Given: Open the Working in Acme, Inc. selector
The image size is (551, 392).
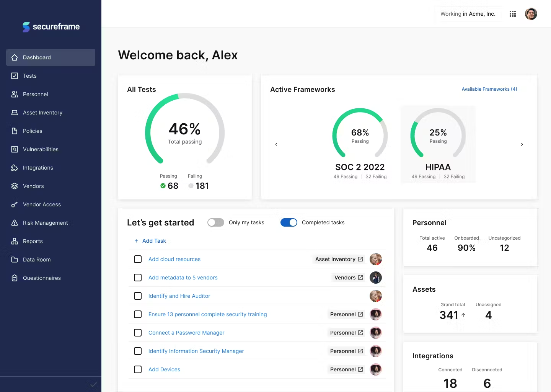Looking at the screenshot, I should click(x=468, y=14).
